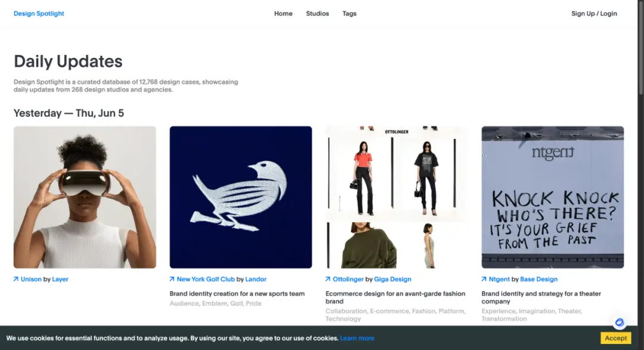
Task: Open the Tags navigation item
Action: pos(349,14)
